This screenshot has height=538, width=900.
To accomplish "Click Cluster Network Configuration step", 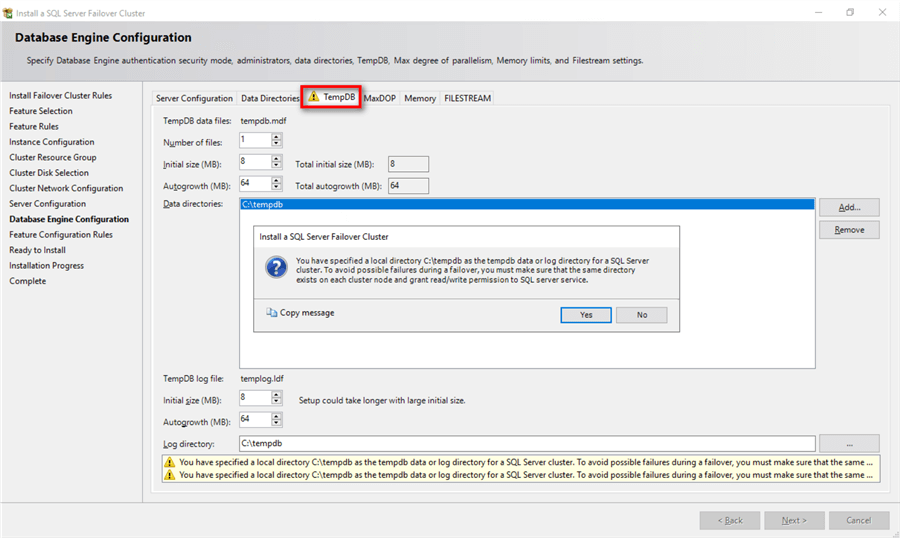I will click(66, 188).
